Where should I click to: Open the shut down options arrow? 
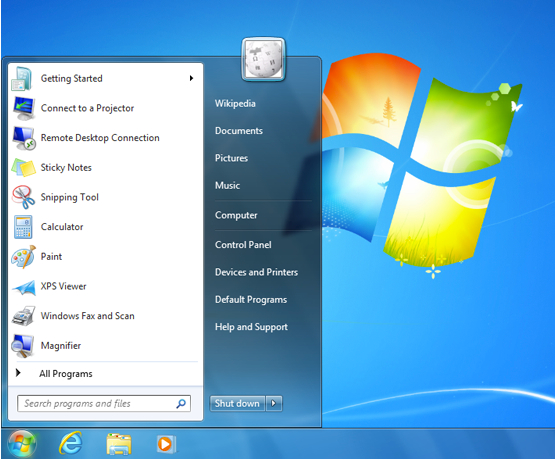pyautogui.click(x=274, y=403)
